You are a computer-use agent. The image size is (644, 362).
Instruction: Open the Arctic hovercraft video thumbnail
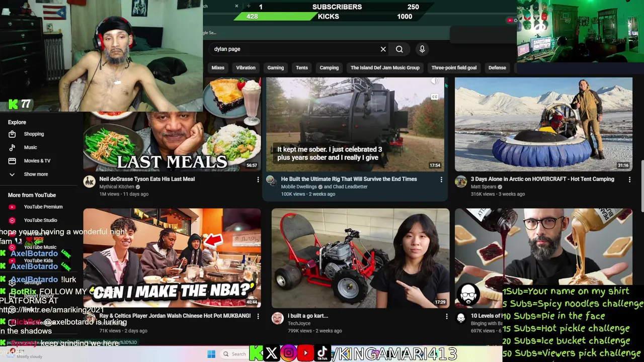pos(543,124)
